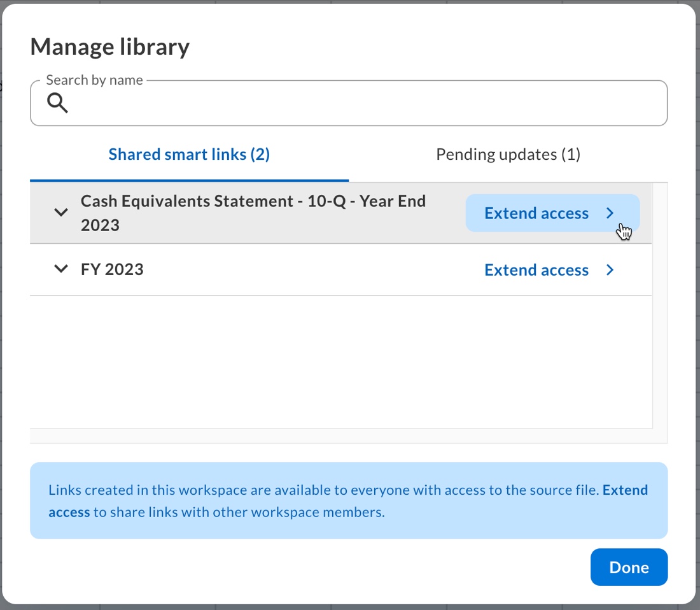Extend access for Cash Equivalents Statement 2023

(537, 213)
